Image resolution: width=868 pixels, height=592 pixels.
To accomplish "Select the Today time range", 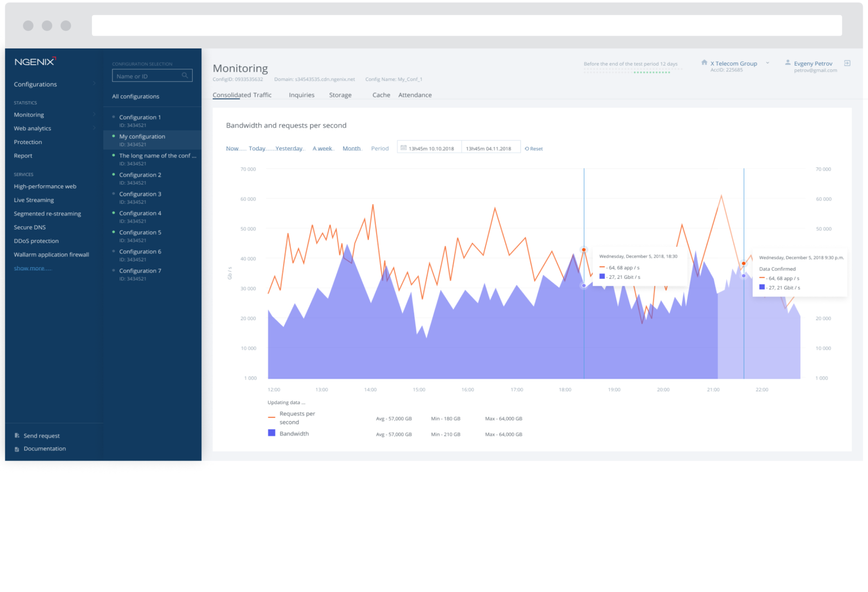I will tap(257, 149).
